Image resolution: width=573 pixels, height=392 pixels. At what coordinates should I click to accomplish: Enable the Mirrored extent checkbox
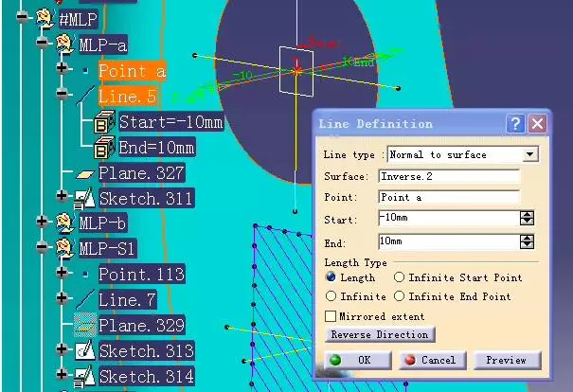pos(331,316)
